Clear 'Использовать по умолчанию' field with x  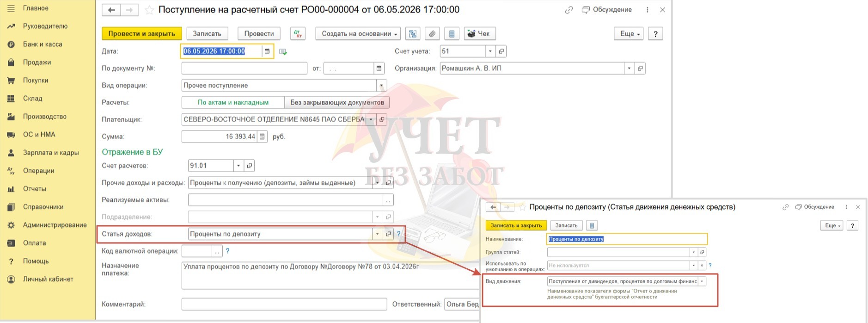coord(702,266)
